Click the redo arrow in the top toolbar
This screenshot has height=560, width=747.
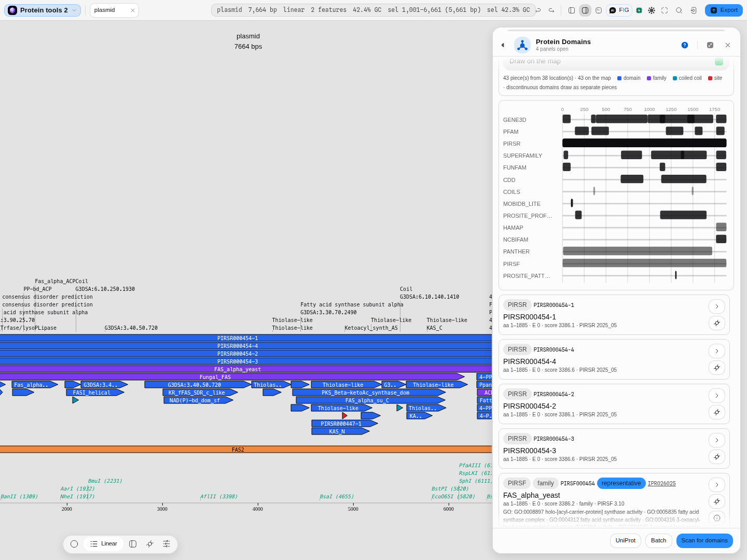[x=551, y=10]
